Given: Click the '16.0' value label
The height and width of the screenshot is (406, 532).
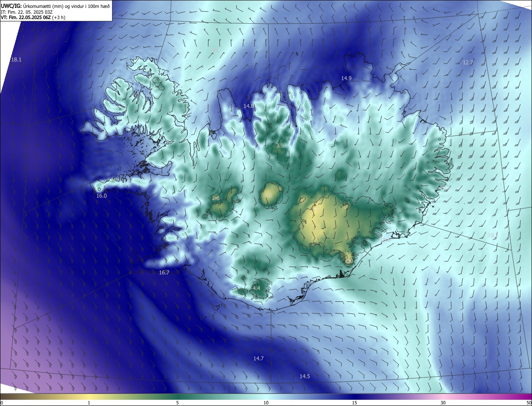Looking at the screenshot, I should [x=101, y=196].
